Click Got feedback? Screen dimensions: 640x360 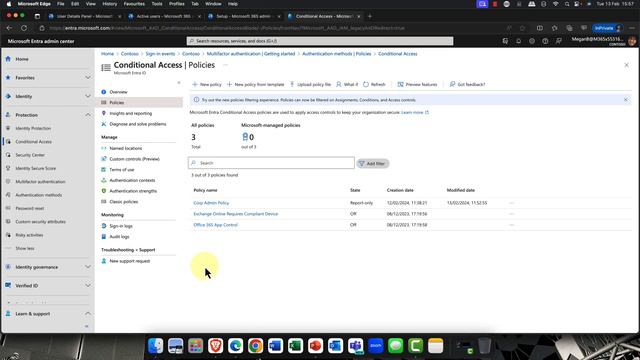467,84
